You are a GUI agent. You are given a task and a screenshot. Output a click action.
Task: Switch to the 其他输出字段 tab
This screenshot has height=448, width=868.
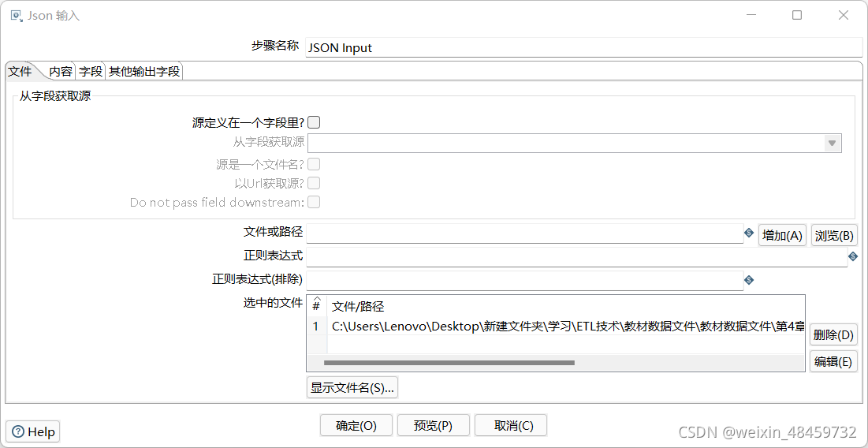[144, 72]
